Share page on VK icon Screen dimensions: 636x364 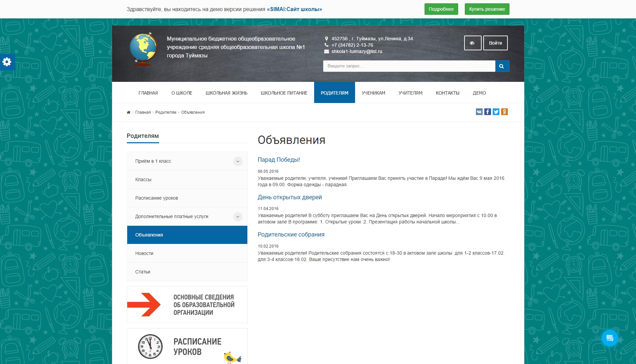pyautogui.click(x=479, y=112)
